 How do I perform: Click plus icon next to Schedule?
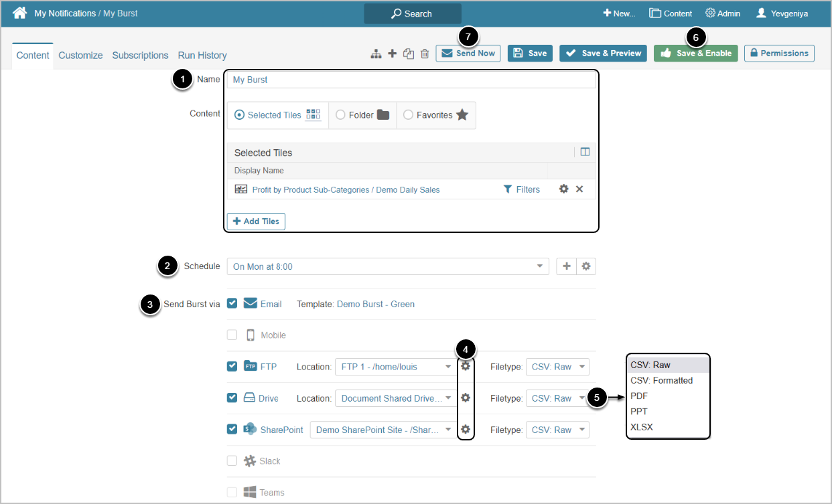[566, 266]
